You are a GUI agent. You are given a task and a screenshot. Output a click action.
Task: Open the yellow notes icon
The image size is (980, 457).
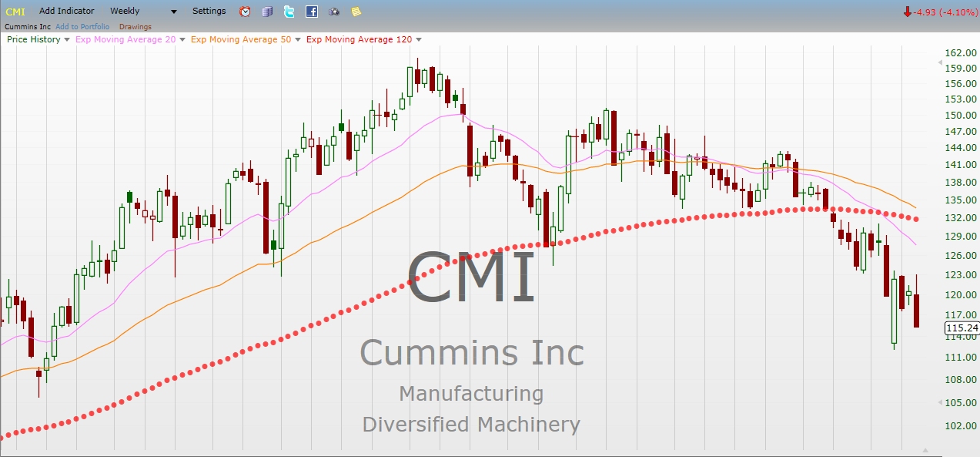coord(356,12)
